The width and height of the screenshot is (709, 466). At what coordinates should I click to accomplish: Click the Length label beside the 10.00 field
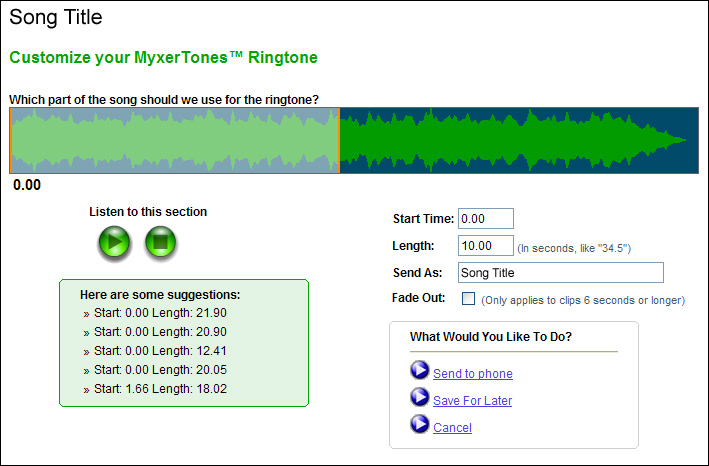tap(413, 245)
